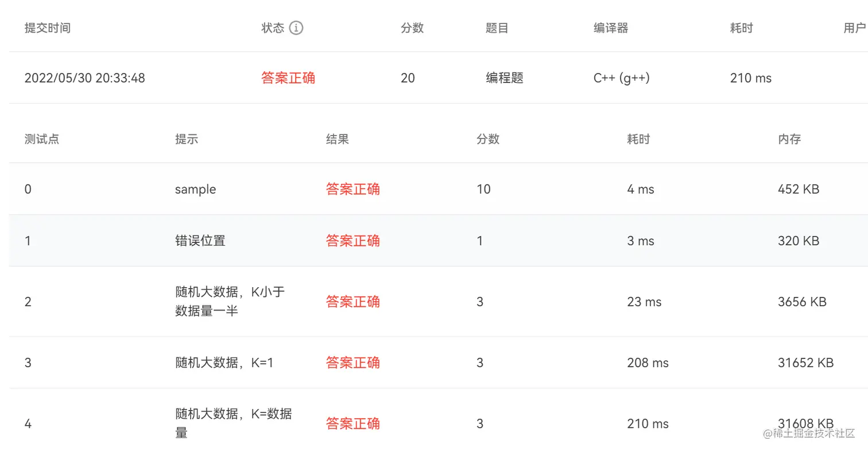The image size is (868, 452).
Task: Click the K=数据量 hint text
Action: pyautogui.click(x=234, y=423)
